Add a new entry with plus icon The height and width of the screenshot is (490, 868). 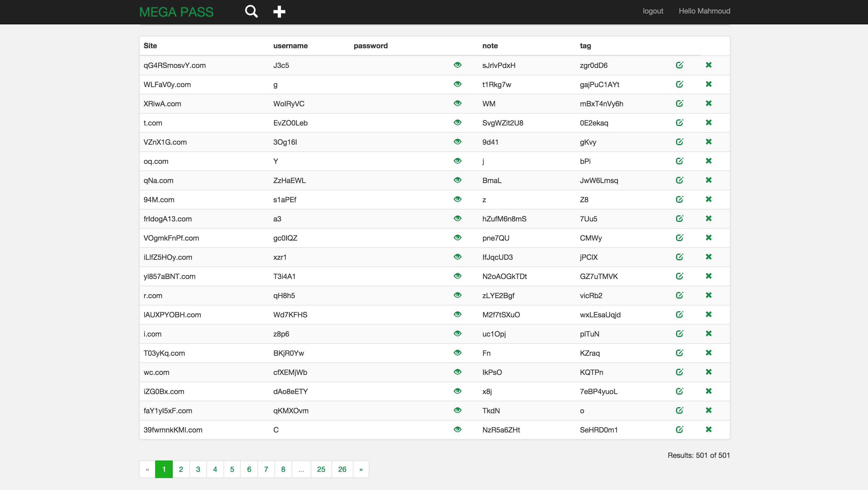[279, 11]
